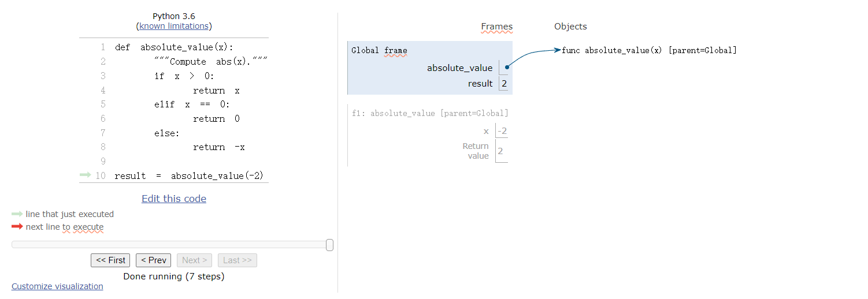The image size is (868, 299).
Task: Click the Return value box in f1
Action: point(501,151)
